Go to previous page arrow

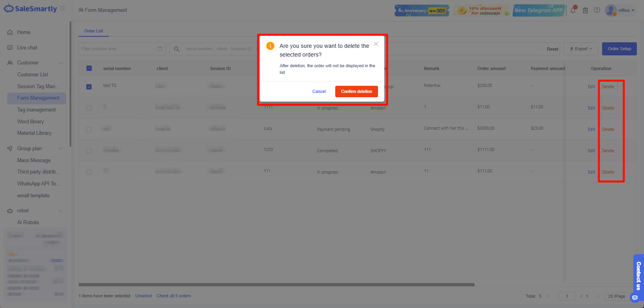(x=549, y=296)
